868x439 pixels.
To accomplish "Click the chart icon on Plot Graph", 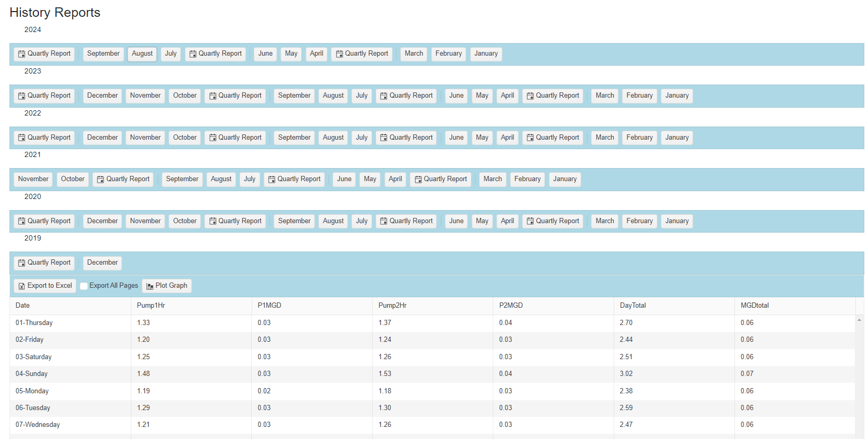I will point(150,286).
